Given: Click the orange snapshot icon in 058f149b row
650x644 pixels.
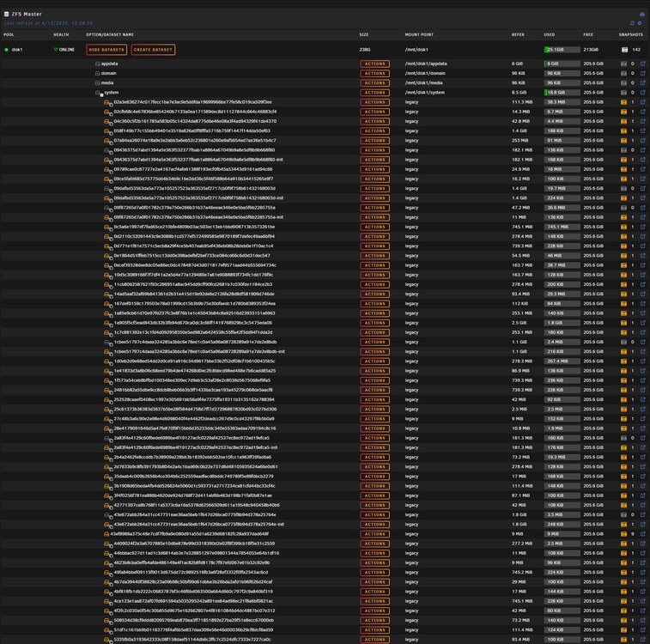Looking at the screenshot, I should tap(623, 131).
